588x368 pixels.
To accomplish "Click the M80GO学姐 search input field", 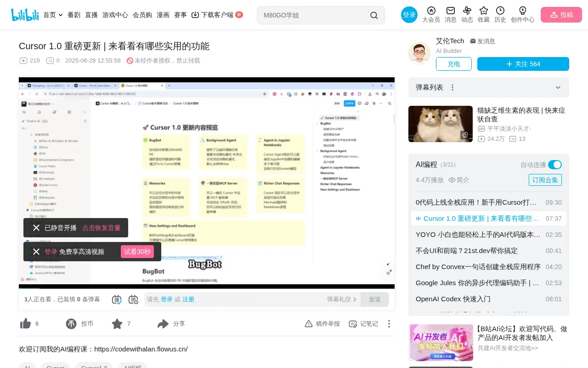I will point(315,15).
